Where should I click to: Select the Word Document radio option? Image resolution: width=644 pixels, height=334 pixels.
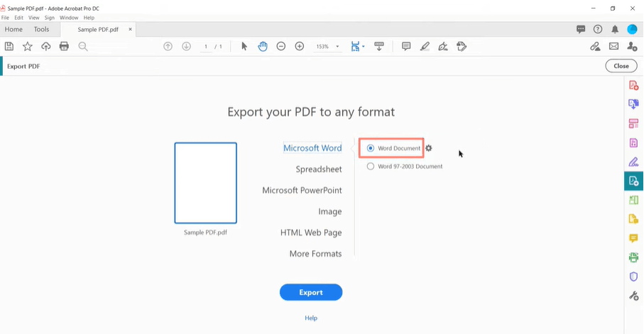pos(371,148)
